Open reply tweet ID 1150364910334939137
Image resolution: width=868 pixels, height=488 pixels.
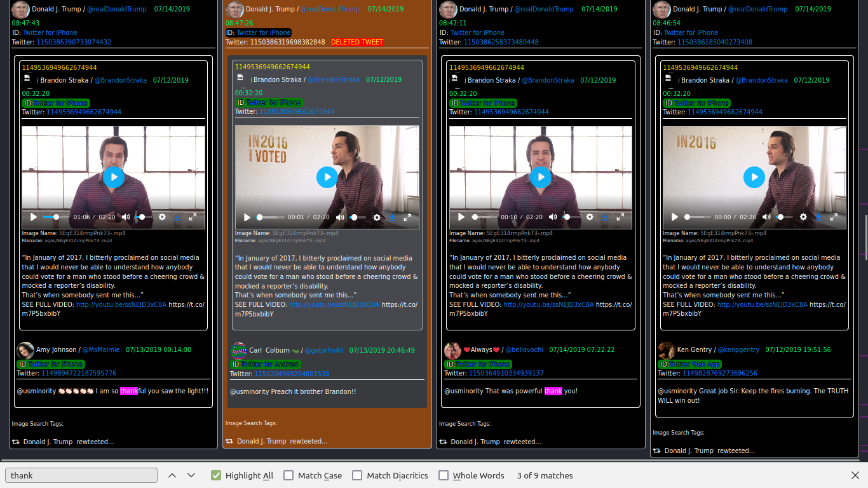click(x=506, y=373)
